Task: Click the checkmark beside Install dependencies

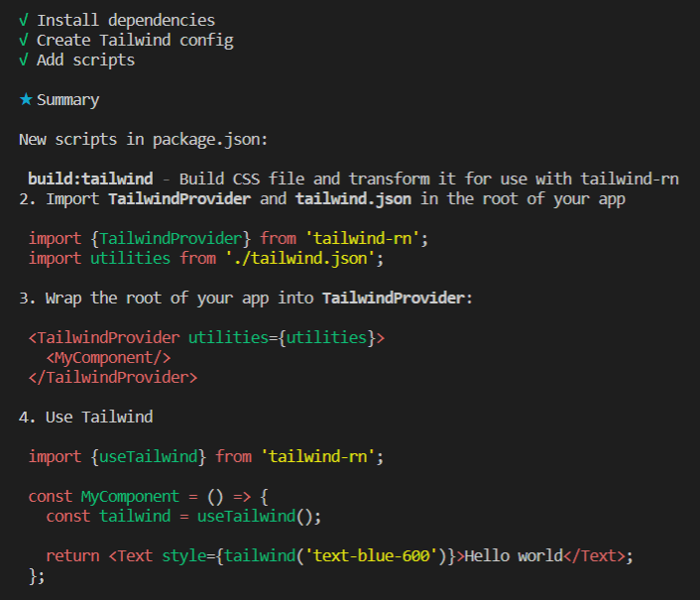Action: [x=23, y=21]
